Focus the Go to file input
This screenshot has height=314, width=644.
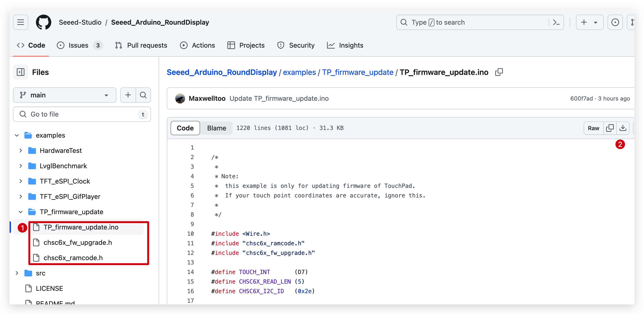pyautogui.click(x=82, y=114)
